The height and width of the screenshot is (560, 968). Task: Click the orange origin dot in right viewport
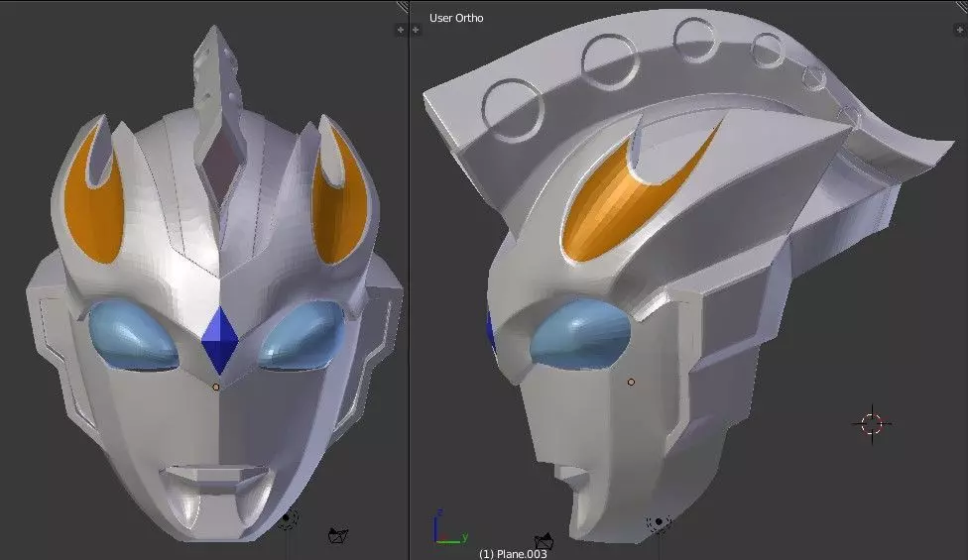[631, 383]
